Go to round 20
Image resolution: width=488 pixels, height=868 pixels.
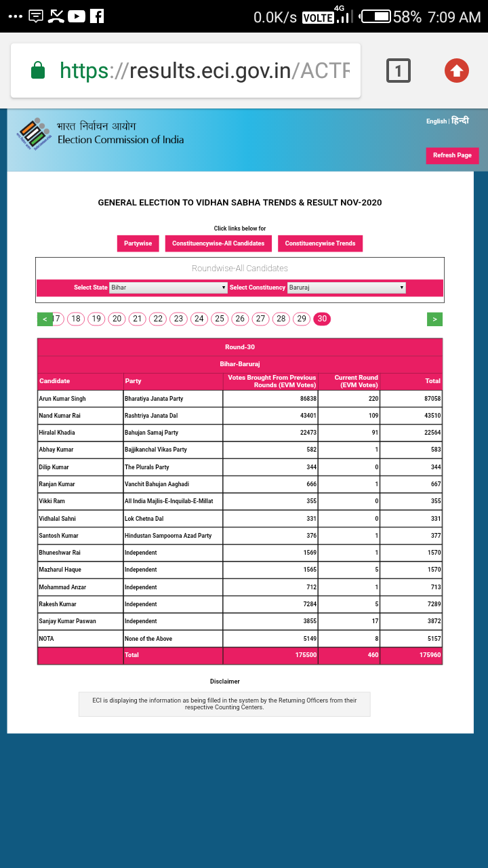pos(117,319)
